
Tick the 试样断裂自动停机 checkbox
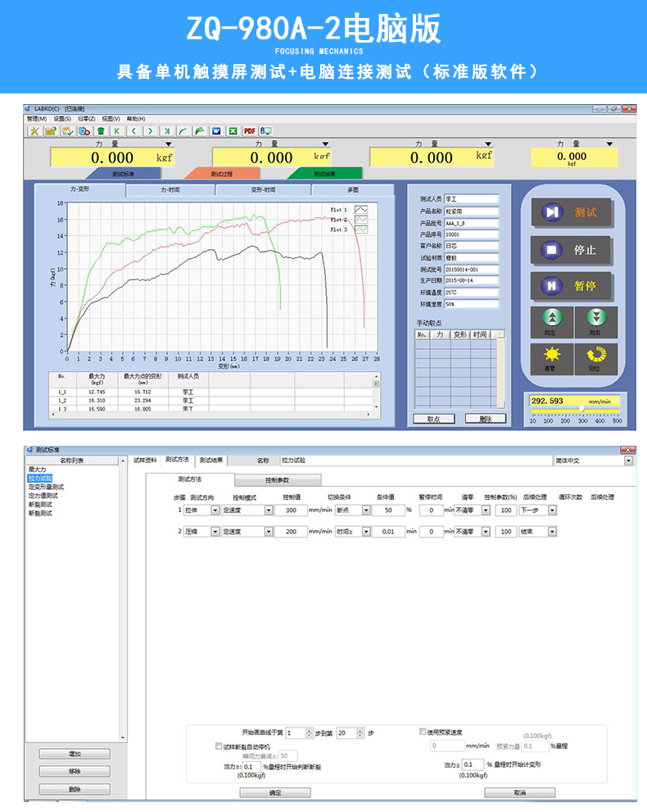(219, 746)
